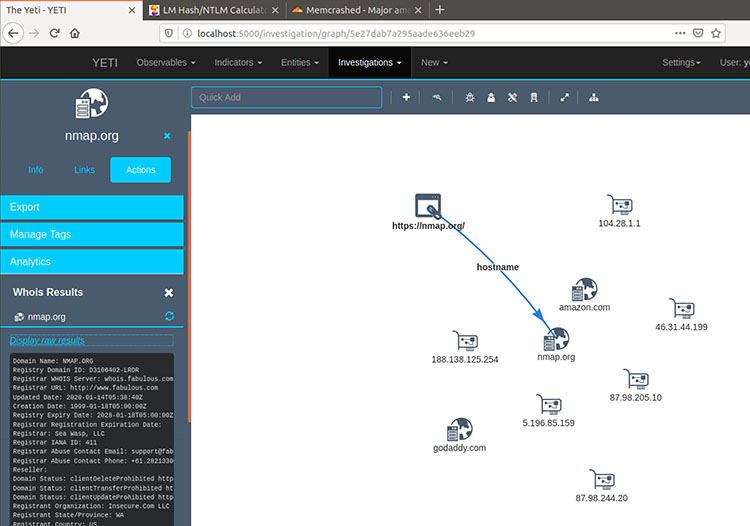
Task: Switch to the Actions tab
Action: (141, 170)
